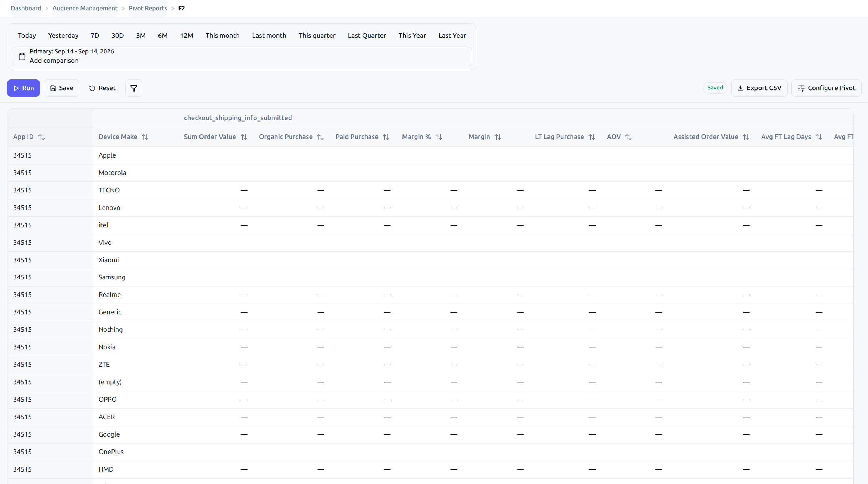Image resolution: width=868 pixels, height=484 pixels.
Task: Open Configure Pivot panel
Action: 826,88
